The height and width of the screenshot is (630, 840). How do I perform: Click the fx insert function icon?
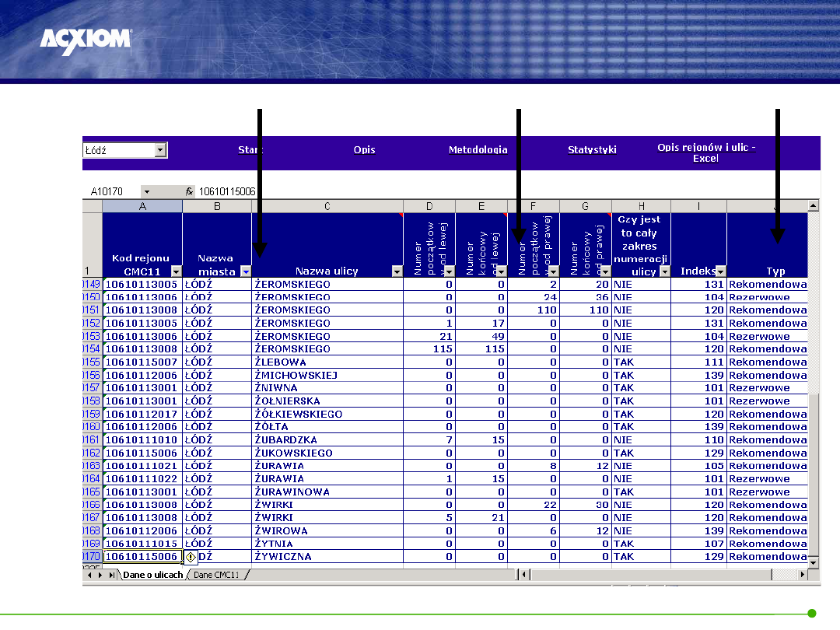[188, 191]
